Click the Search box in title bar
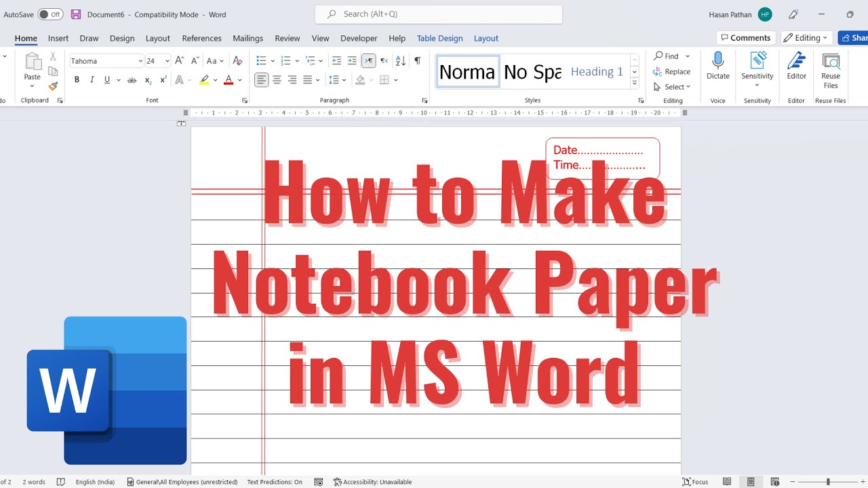 pos(439,14)
